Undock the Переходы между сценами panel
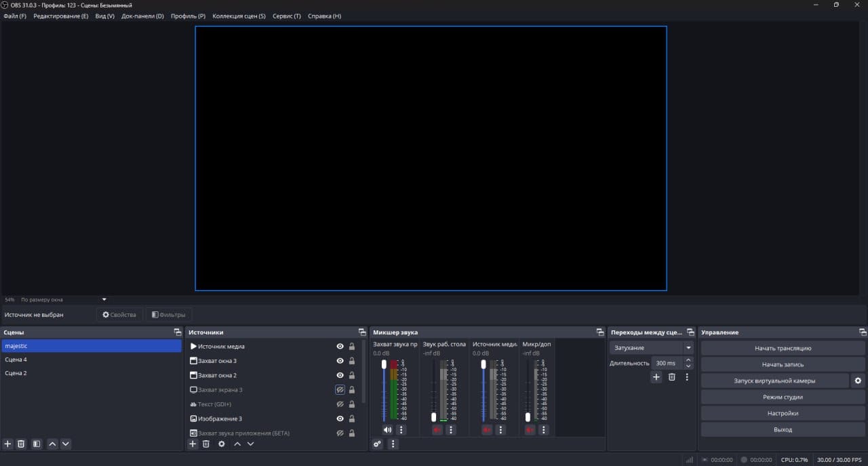Image resolution: width=868 pixels, height=466 pixels. [x=690, y=332]
